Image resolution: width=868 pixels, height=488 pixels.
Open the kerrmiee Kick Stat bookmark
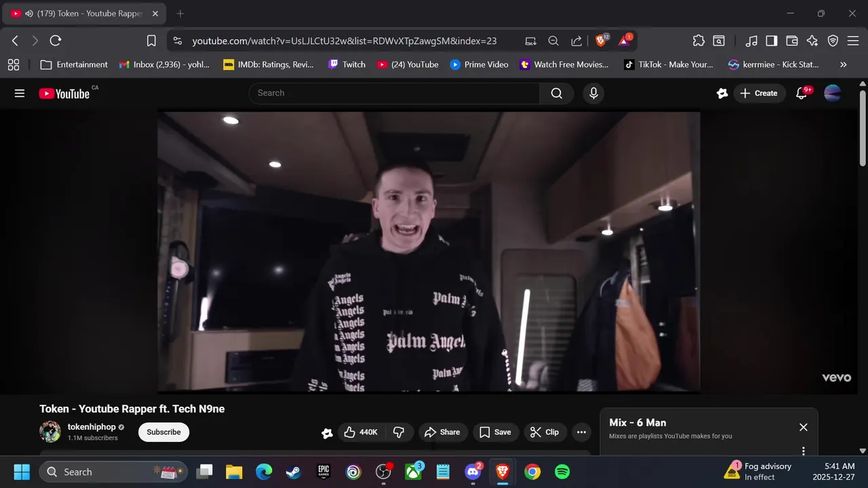click(774, 65)
